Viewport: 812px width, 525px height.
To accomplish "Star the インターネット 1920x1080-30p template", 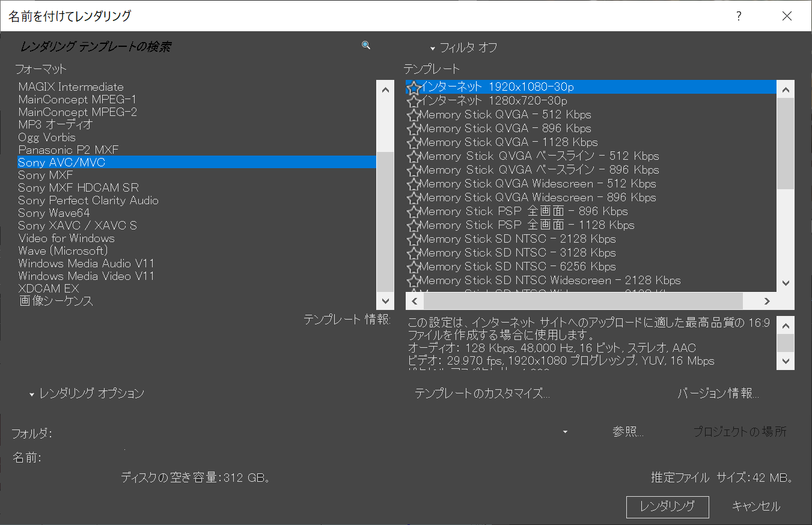I will pos(413,88).
